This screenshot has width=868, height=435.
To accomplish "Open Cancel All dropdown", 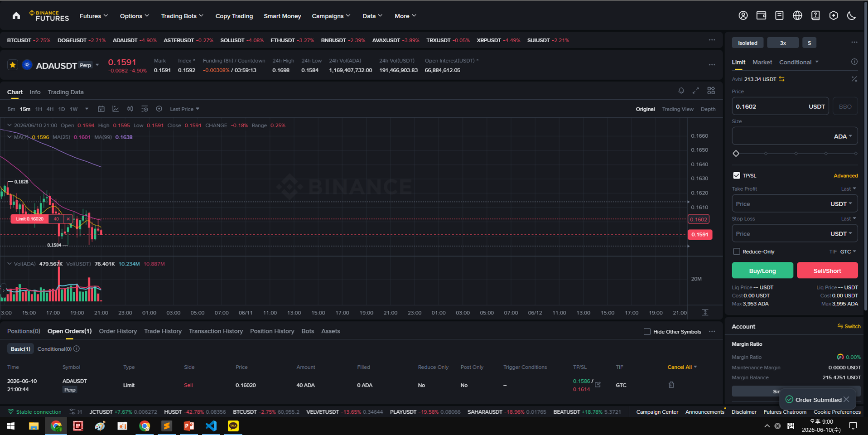I will click(x=682, y=367).
